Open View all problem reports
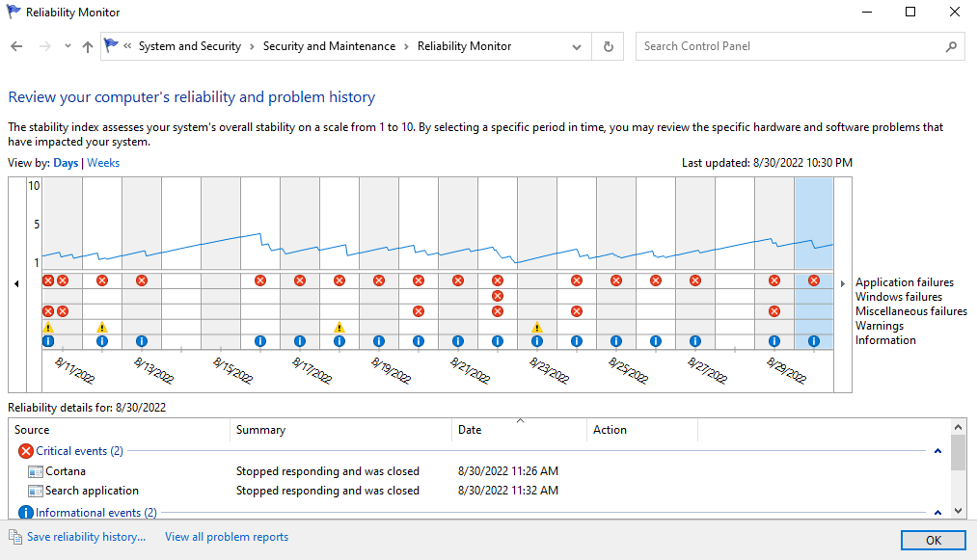This screenshot has width=977, height=560. (227, 537)
